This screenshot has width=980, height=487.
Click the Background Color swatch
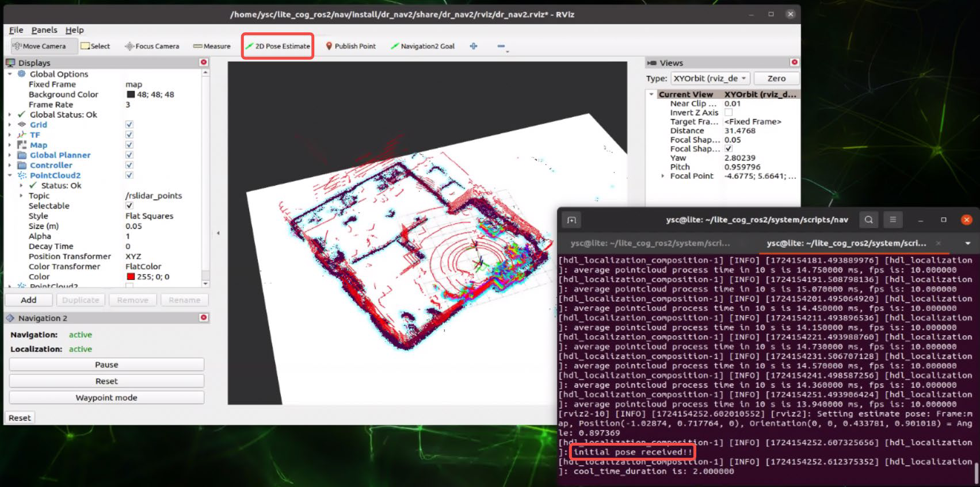click(131, 94)
